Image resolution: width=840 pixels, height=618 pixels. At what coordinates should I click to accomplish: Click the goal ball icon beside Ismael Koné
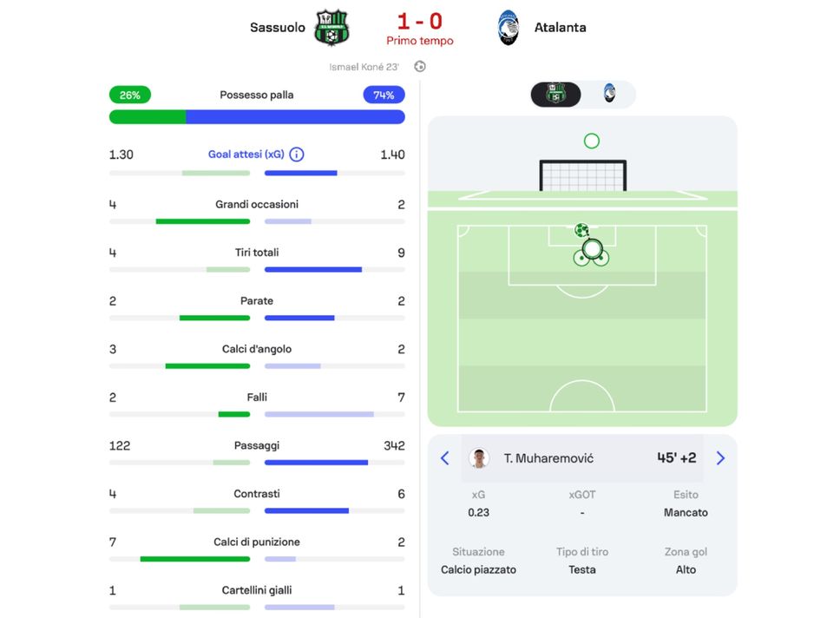coord(420,67)
